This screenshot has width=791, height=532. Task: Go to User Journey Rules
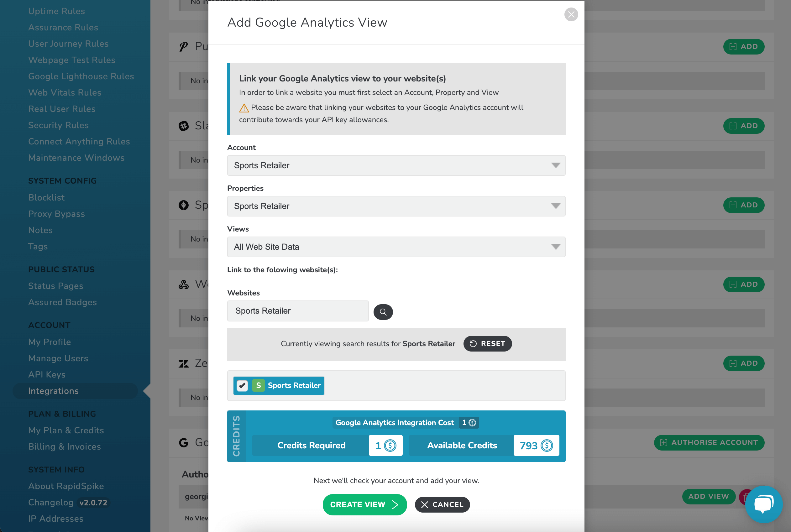(68, 44)
